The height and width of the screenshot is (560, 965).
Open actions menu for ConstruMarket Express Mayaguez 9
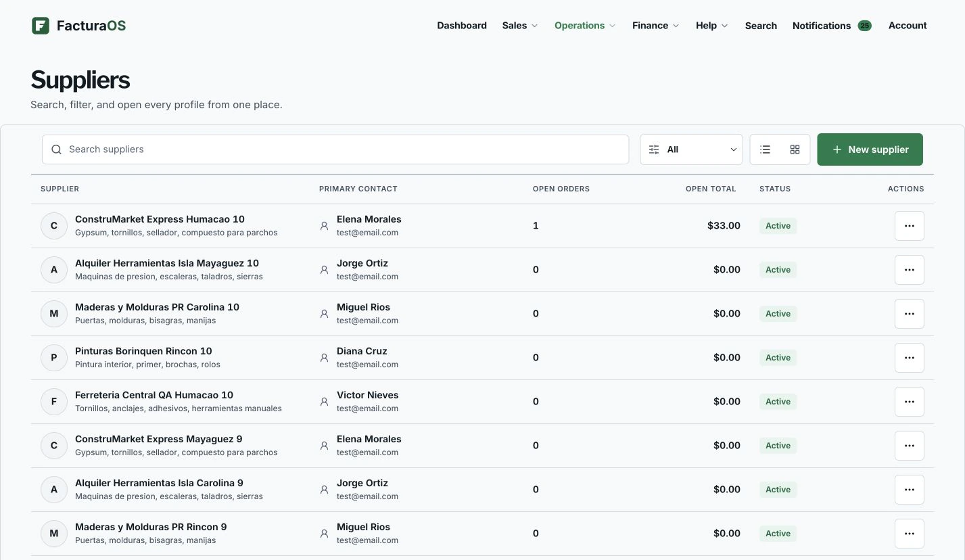[909, 446]
